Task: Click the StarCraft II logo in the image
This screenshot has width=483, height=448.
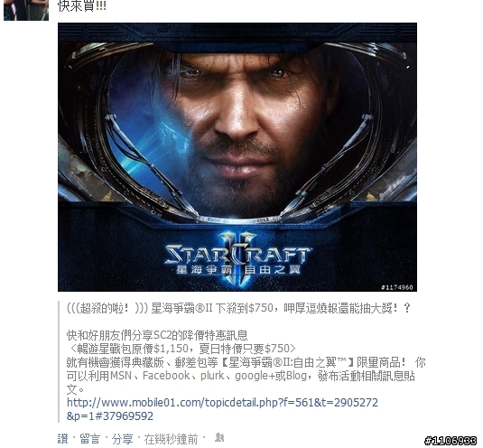Action: [x=237, y=254]
